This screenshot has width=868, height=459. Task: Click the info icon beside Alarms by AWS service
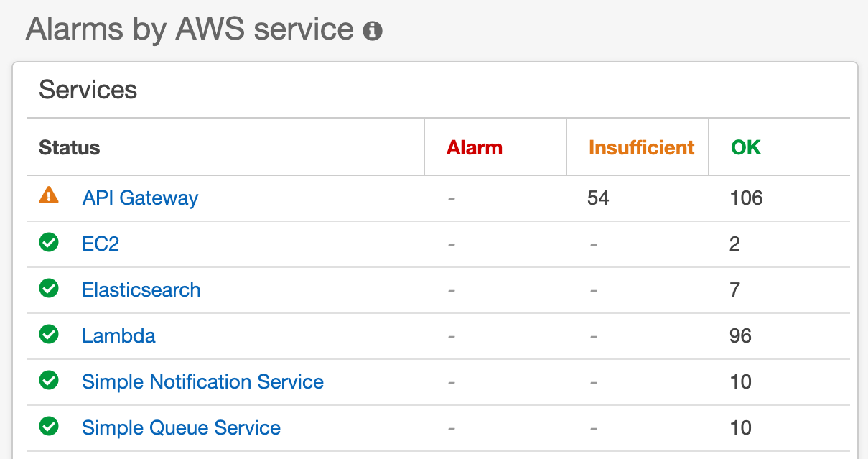coord(373,31)
